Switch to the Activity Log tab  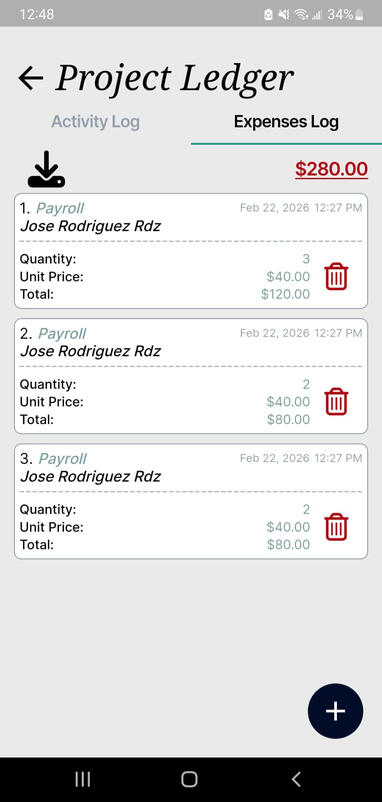[96, 122]
